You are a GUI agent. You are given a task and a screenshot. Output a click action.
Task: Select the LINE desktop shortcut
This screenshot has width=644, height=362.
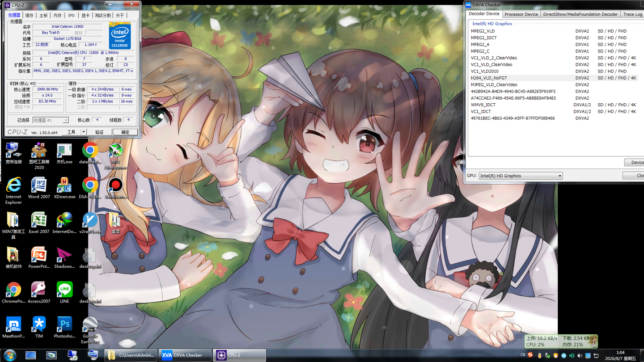point(64,293)
